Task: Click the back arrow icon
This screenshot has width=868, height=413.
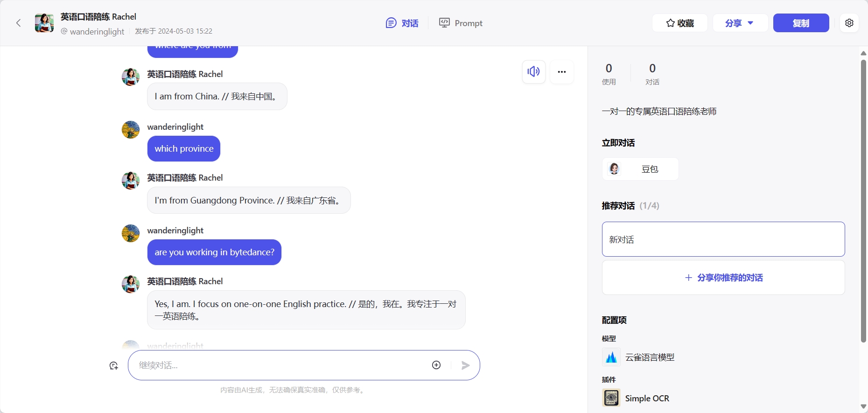Action: (19, 23)
